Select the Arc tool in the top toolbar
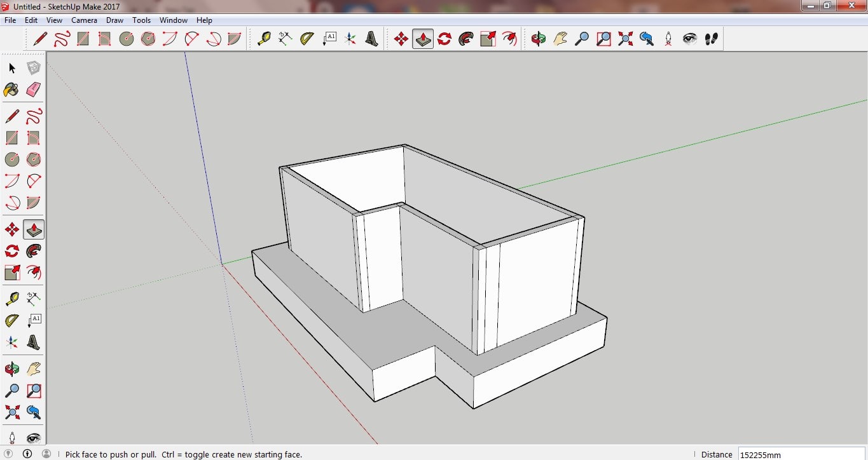Viewport: 868px width, 460px height. click(x=170, y=39)
